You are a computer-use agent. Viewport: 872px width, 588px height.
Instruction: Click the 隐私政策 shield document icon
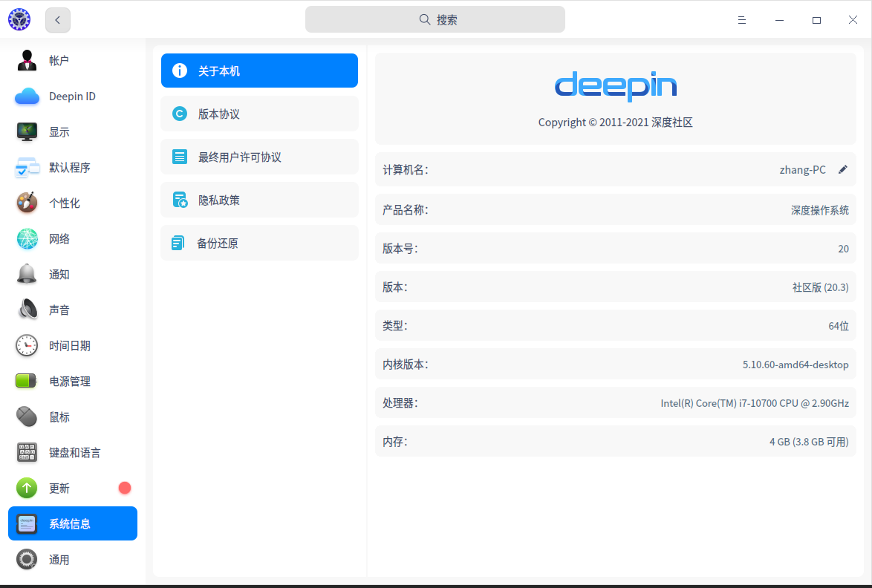[180, 200]
